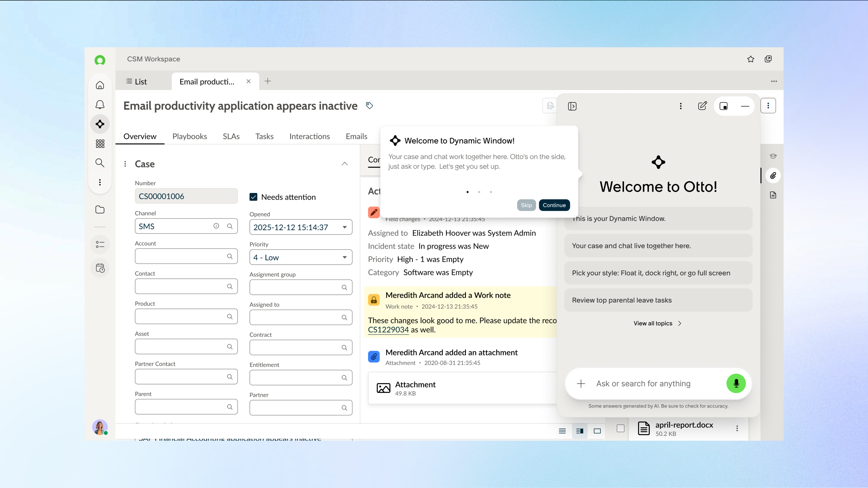Uncheck the Needs attention checkbox
868x488 pixels.
(253, 197)
